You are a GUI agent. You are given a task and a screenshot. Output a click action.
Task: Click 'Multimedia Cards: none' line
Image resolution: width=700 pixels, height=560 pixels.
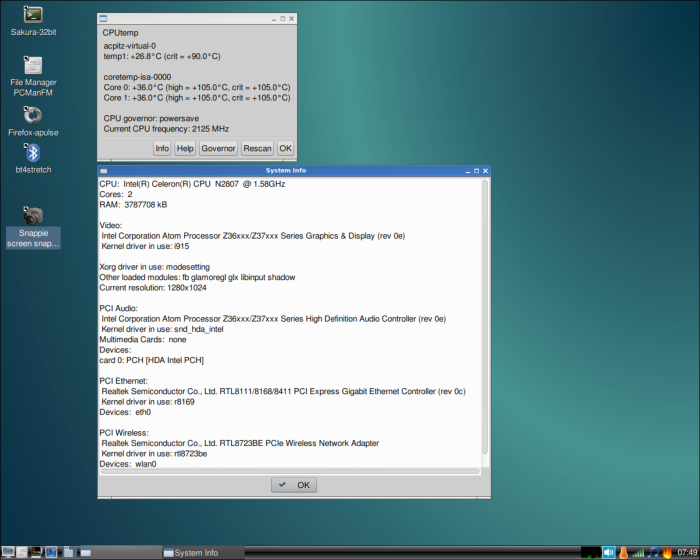click(142, 339)
